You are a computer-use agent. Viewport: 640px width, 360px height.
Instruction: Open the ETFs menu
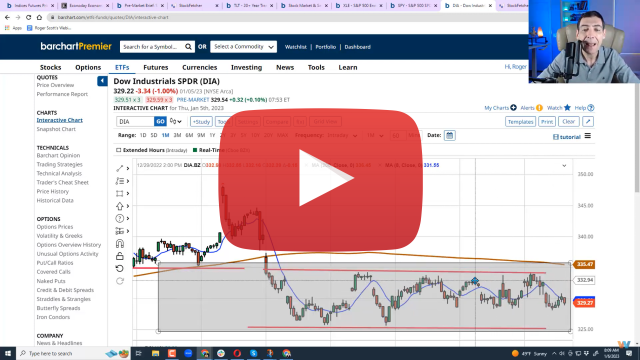click(122, 67)
